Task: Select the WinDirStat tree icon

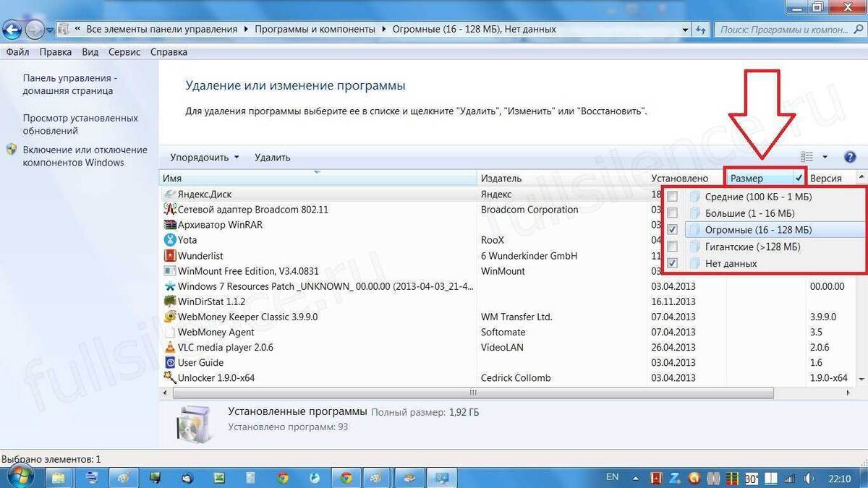Action: [x=170, y=301]
